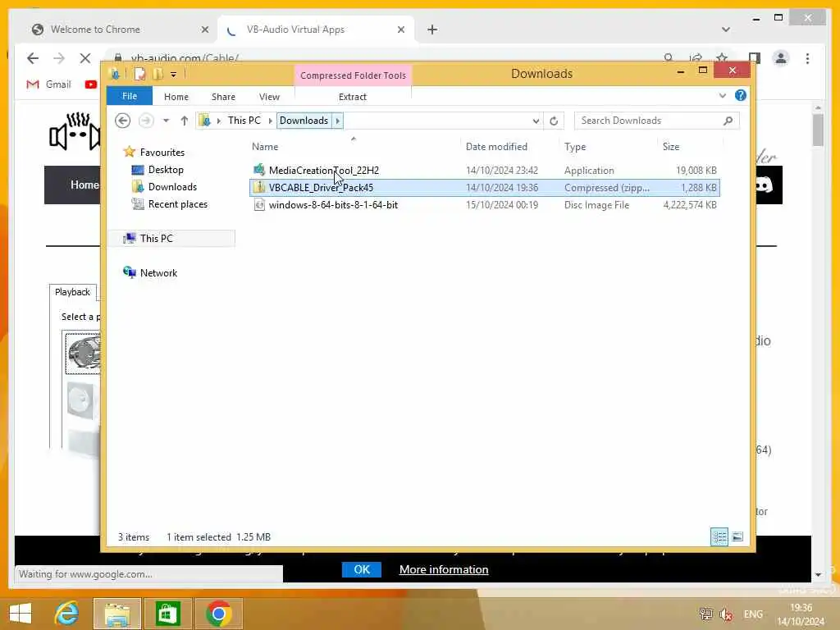Screen dimensions: 840x630
Task: Open the Windows Start button
Action: (x=21, y=614)
